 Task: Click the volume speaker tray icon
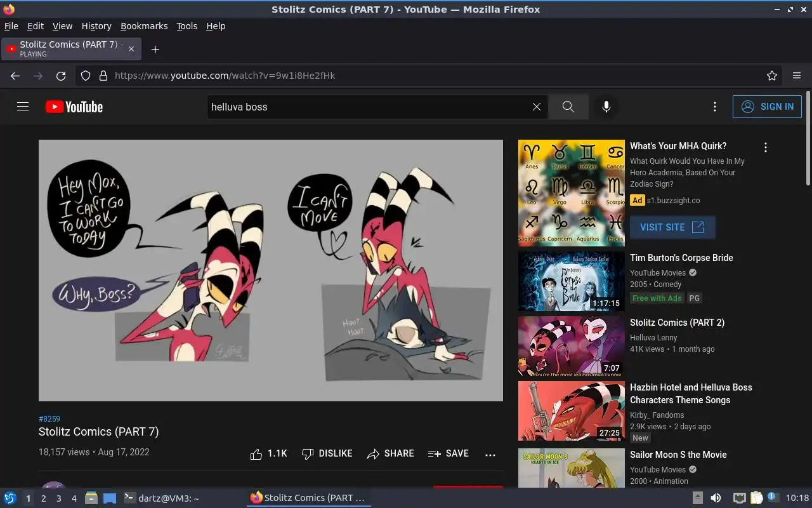point(716,498)
